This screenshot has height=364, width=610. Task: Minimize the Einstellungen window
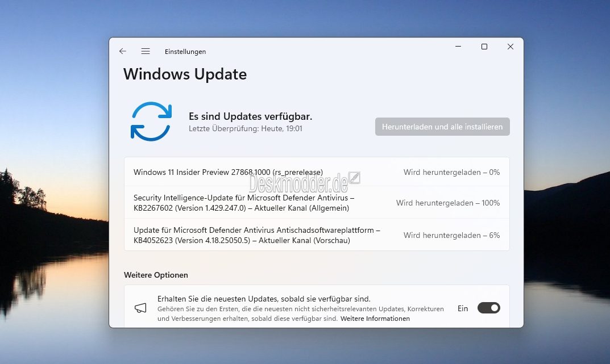pos(458,47)
